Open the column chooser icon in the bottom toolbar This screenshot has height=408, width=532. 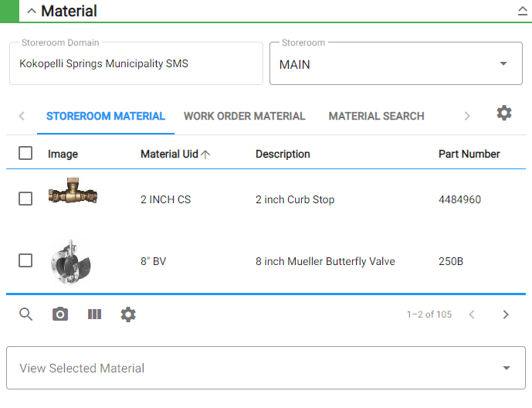point(94,314)
